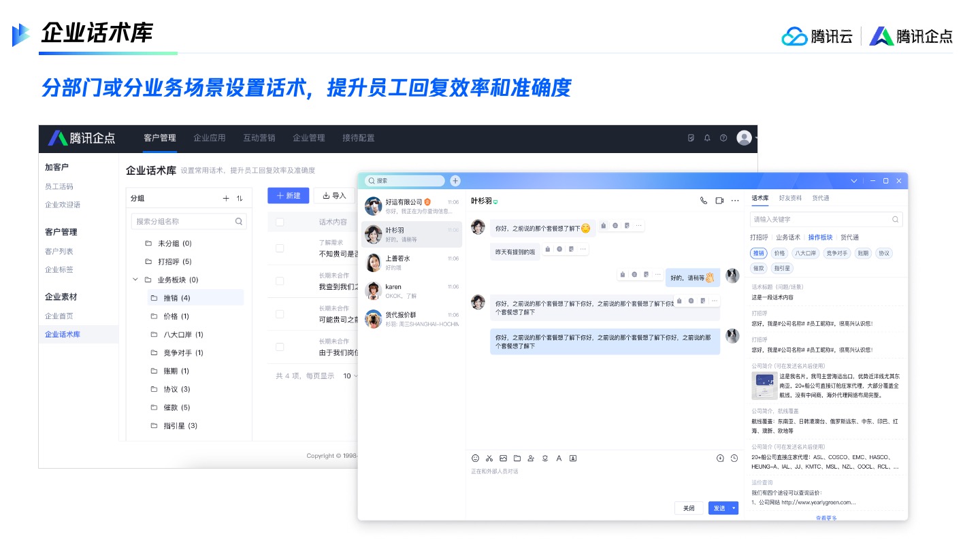
Task: Click the company card thumbnail in 公司简介
Action: pos(764,386)
